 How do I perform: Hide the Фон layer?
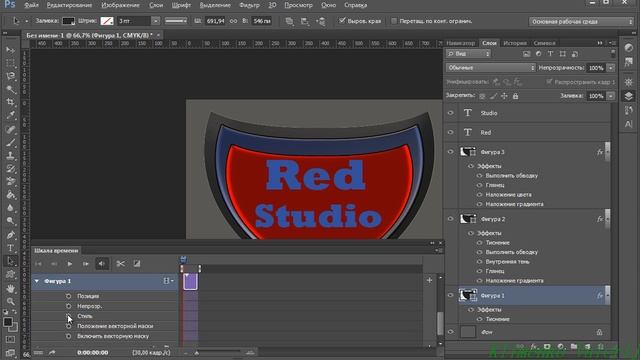tap(451, 332)
